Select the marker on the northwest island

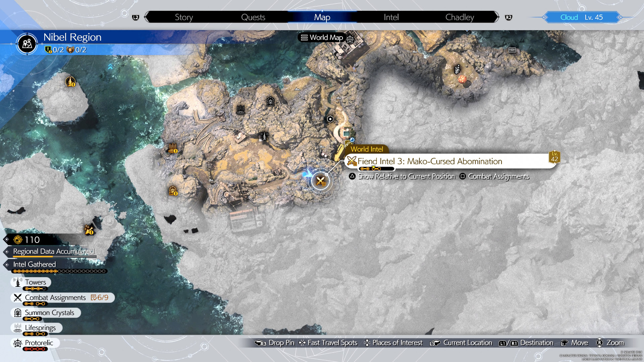point(70,82)
